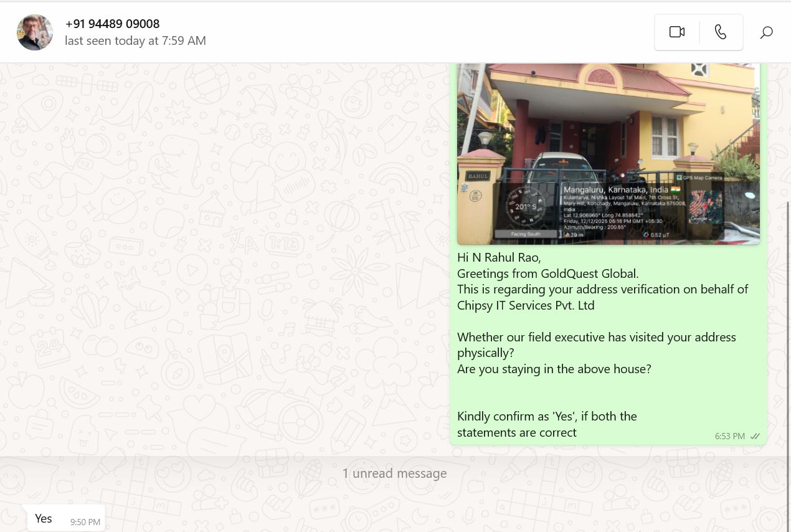Select the GoldQuest Global greeting message text

click(602, 344)
